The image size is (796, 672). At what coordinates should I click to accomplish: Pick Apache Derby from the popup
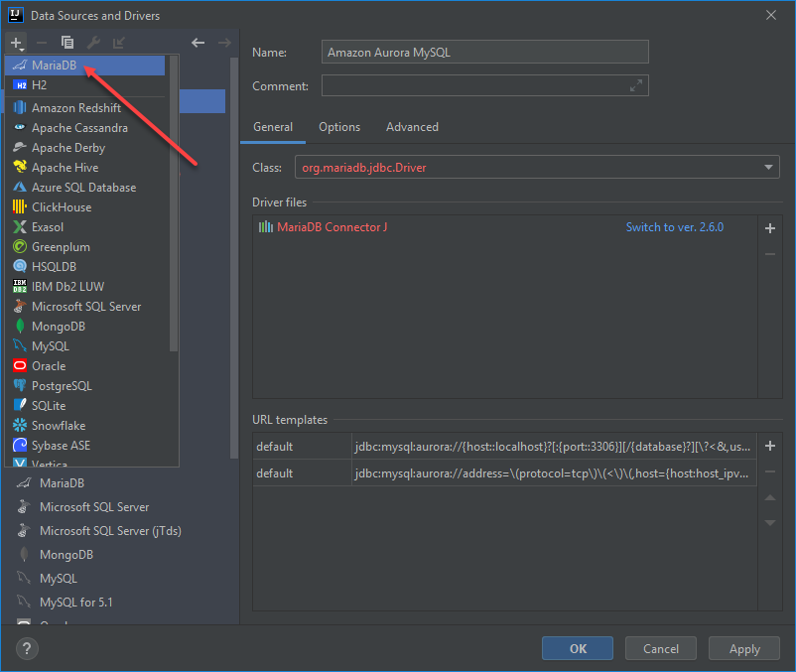[84, 147]
